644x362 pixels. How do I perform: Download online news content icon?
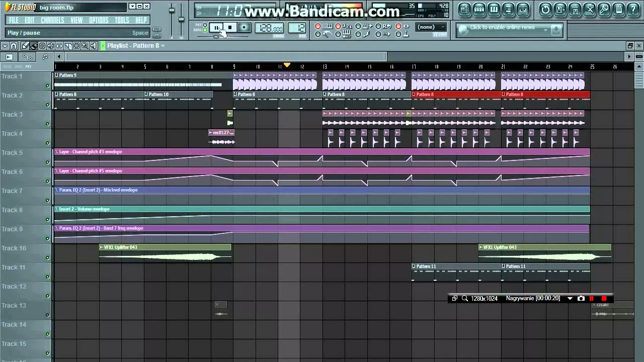tap(556, 30)
